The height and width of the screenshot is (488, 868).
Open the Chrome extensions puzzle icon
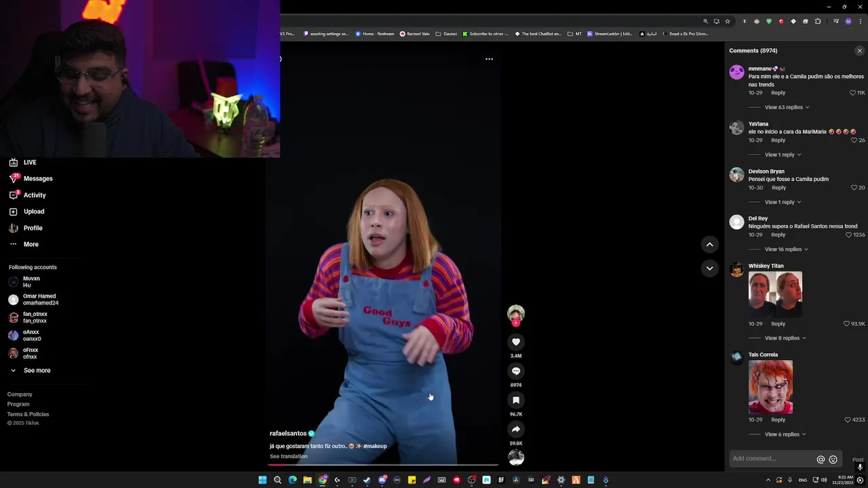[818, 21]
